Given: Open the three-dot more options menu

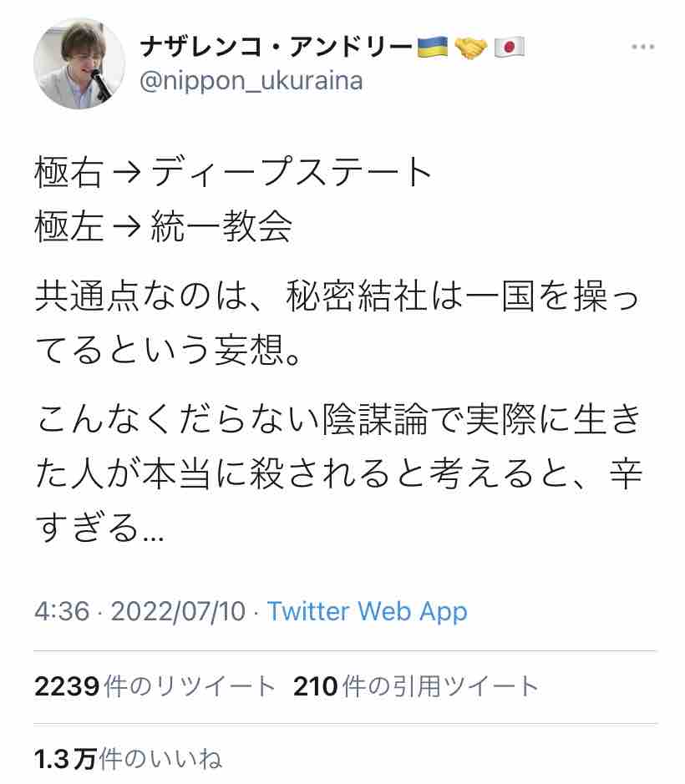Looking at the screenshot, I should coord(643,47).
